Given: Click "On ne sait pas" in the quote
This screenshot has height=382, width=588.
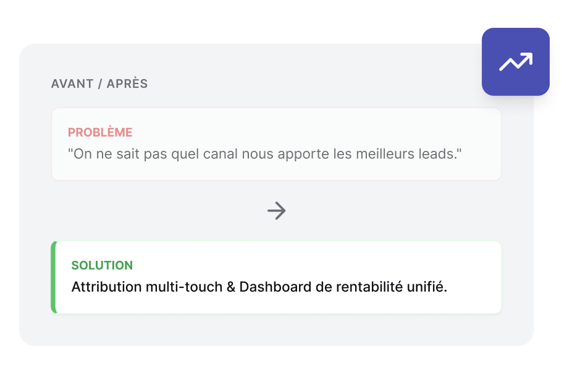Looking at the screenshot, I should coord(104,153).
